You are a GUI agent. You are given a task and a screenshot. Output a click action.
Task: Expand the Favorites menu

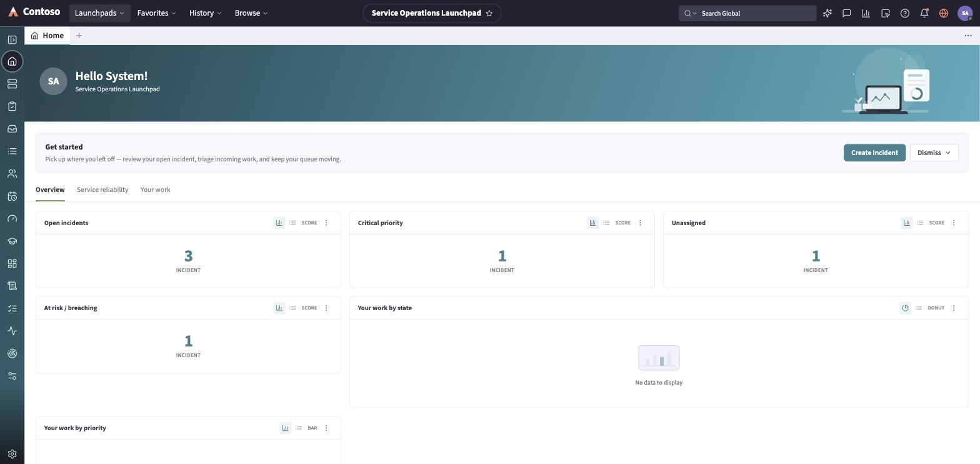pos(156,13)
